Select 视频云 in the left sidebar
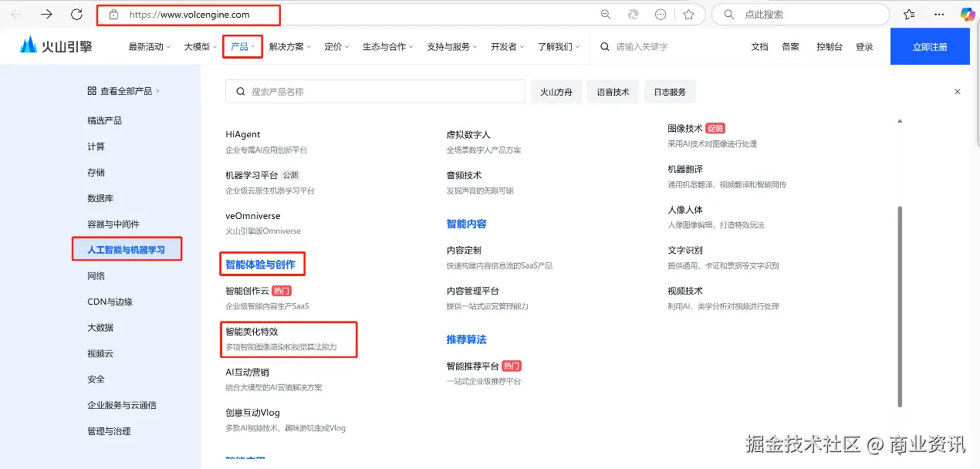The width and height of the screenshot is (980, 469). 99,353
